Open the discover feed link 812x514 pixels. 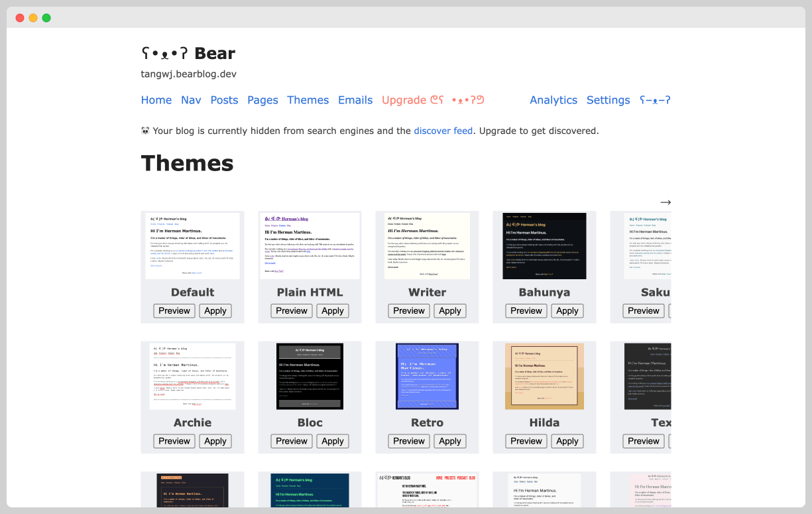[443, 131]
